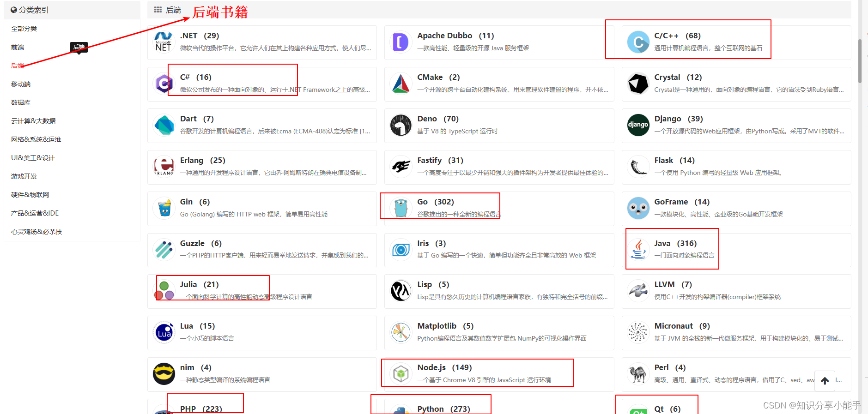Click the .NET logo icon
This screenshot has width=868, height=414.
(164, 42)
